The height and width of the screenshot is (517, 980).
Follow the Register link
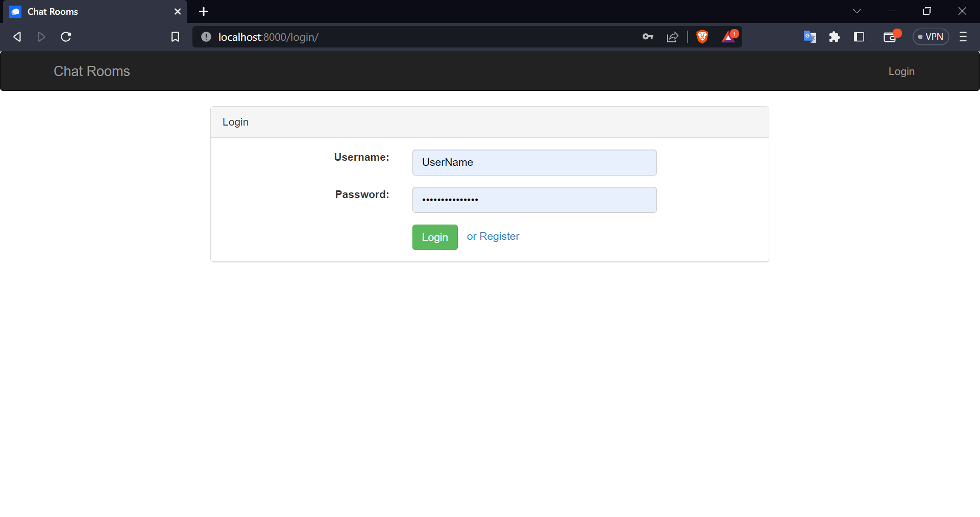pos(504,236)
